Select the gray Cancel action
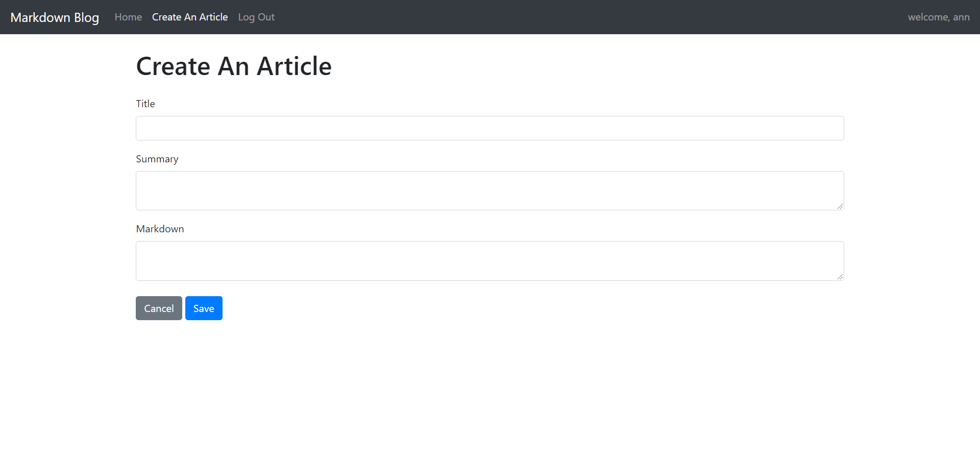Screen dimensions: 980x457 pyautogui.click(x=158, y=308)
